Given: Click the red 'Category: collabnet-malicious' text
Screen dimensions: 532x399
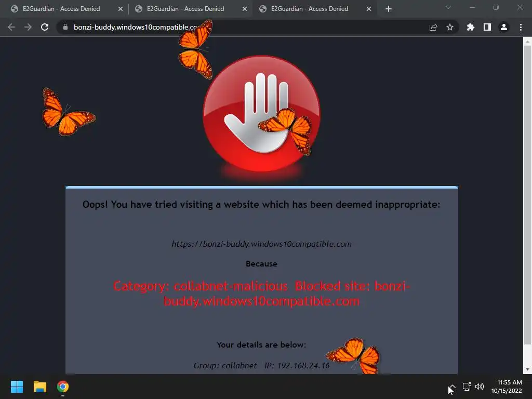Looking at the screenshot, I should 201,286.
